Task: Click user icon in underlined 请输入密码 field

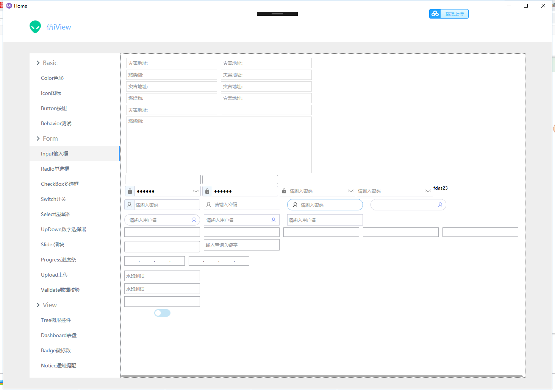Action: [208, 205]
